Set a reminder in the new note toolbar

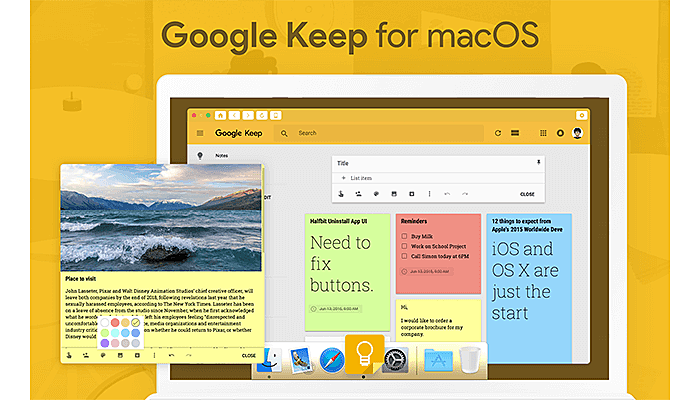341,194
